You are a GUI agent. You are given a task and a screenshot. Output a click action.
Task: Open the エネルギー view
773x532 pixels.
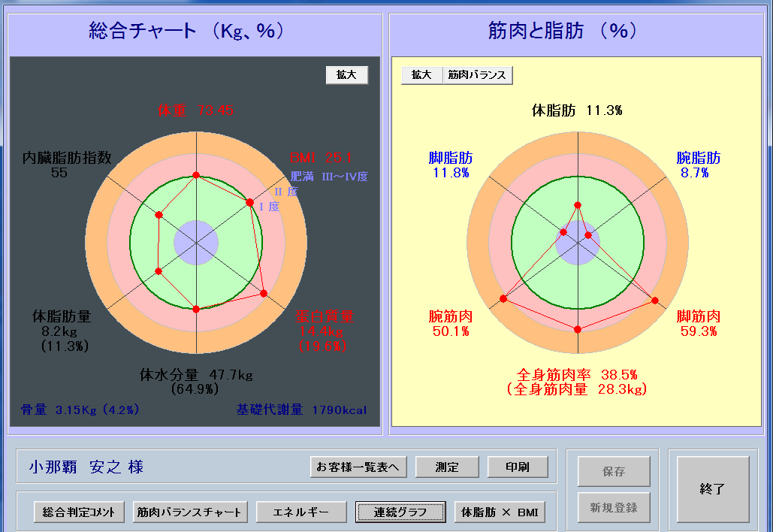(301, 512)
